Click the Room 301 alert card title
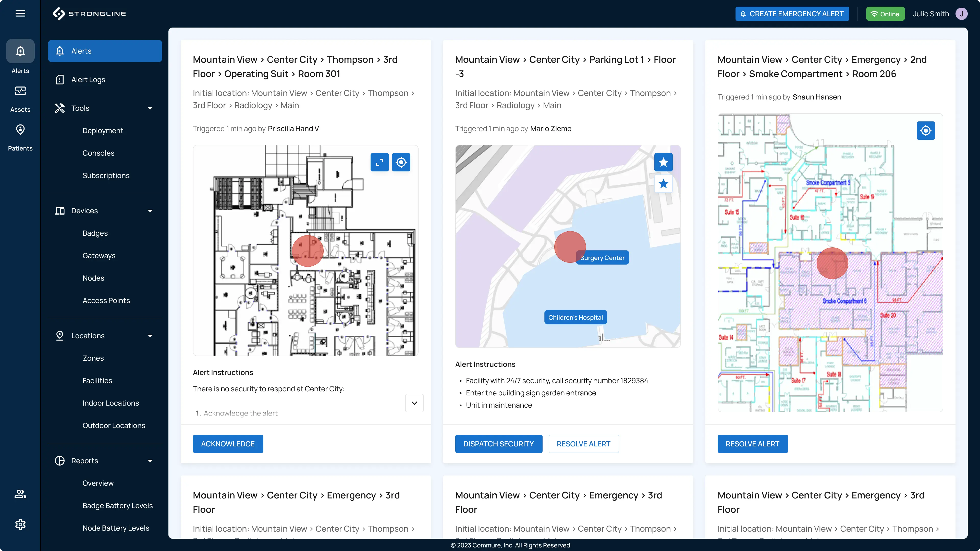The height and width of the screenshot is (551, 980). point(295,67)
